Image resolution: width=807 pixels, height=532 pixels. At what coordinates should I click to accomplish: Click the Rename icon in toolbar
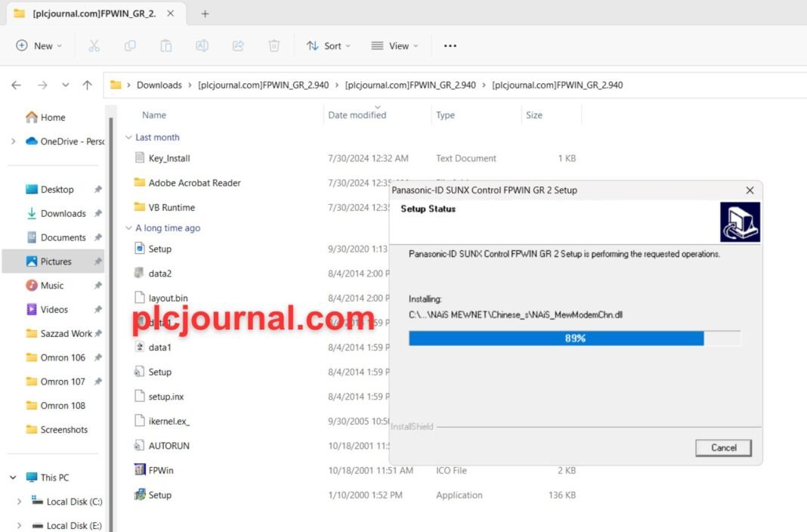point(202,46)
